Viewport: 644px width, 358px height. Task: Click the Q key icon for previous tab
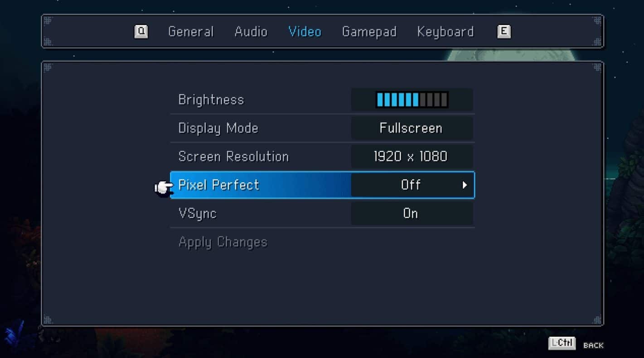tap(141, 32)
